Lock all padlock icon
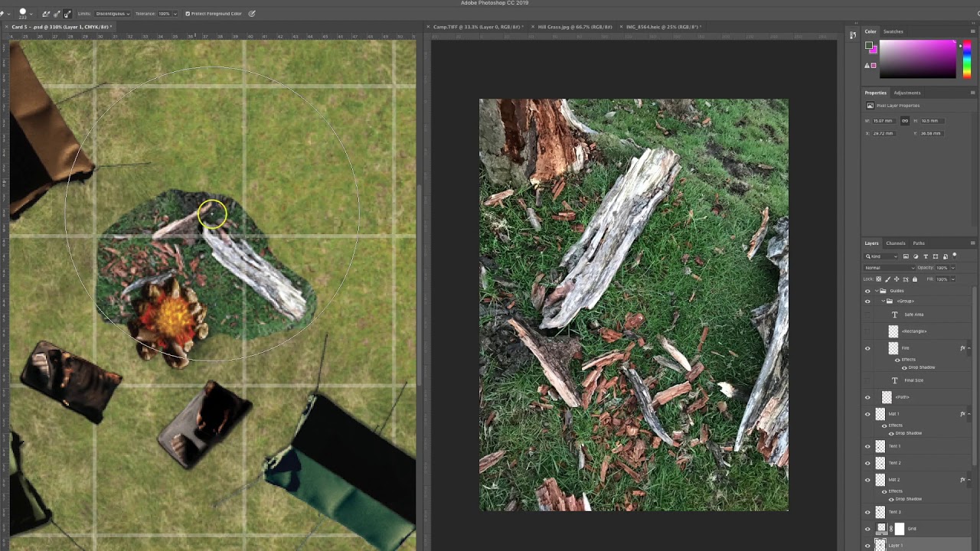Screen dimensions: 980x551 [915, 279]
